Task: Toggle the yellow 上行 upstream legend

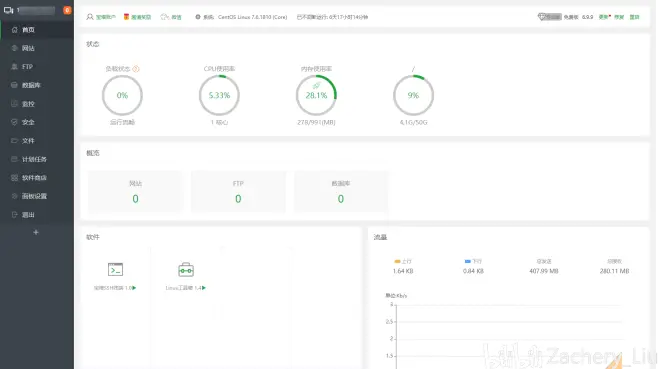Action: 403,261
